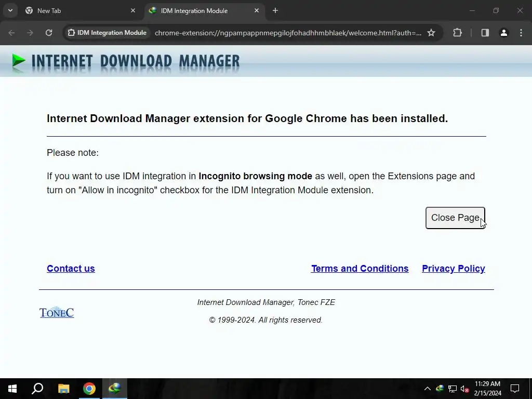Viewport: 532px width, 399px height.
Task: Show hidden system tray icons
Action: (428, 389)
